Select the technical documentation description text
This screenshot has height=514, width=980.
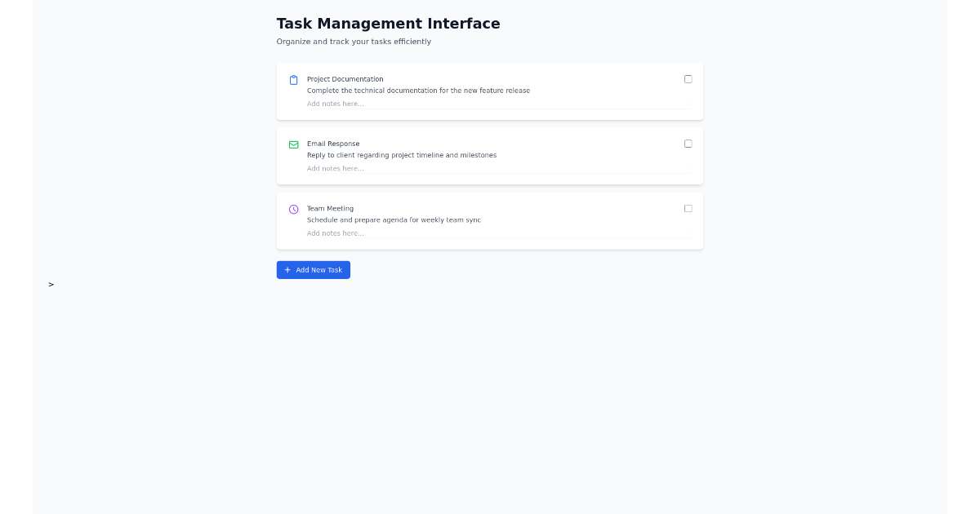coord(419,91)
